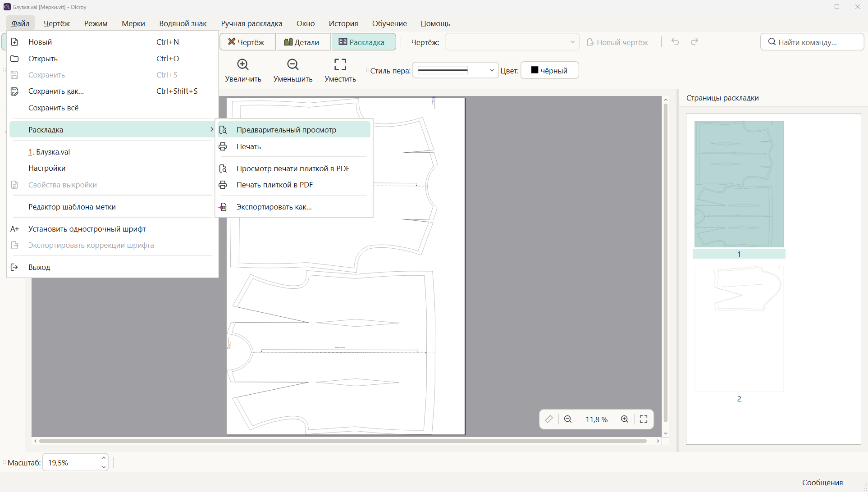Viewport: 868px width, 492px height.
Task: Decrease Масштаб using the down stepper arrow
Action: pos(104,467)
